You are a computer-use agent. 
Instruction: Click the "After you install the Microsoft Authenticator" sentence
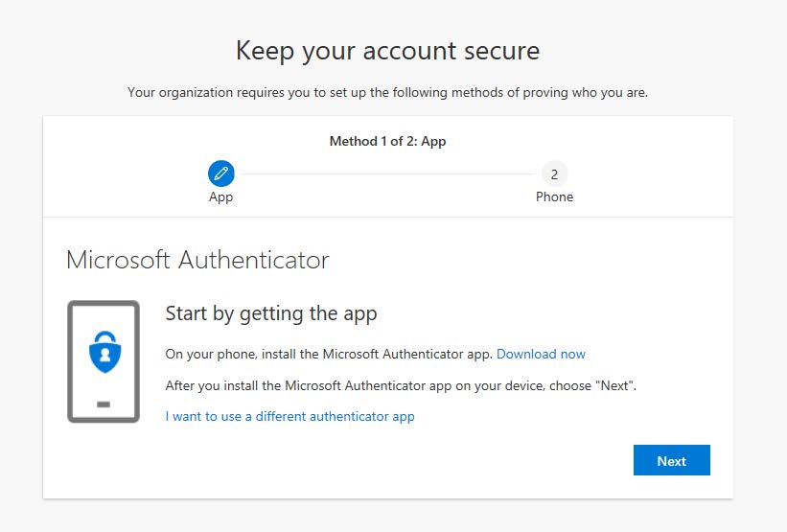coord(401,386)
